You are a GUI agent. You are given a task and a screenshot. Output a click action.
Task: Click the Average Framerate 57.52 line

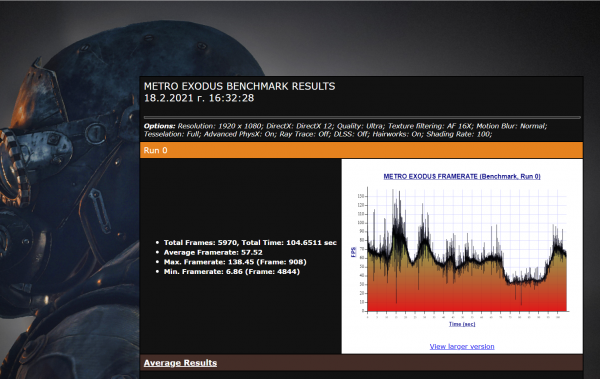(x=213, y=252)
